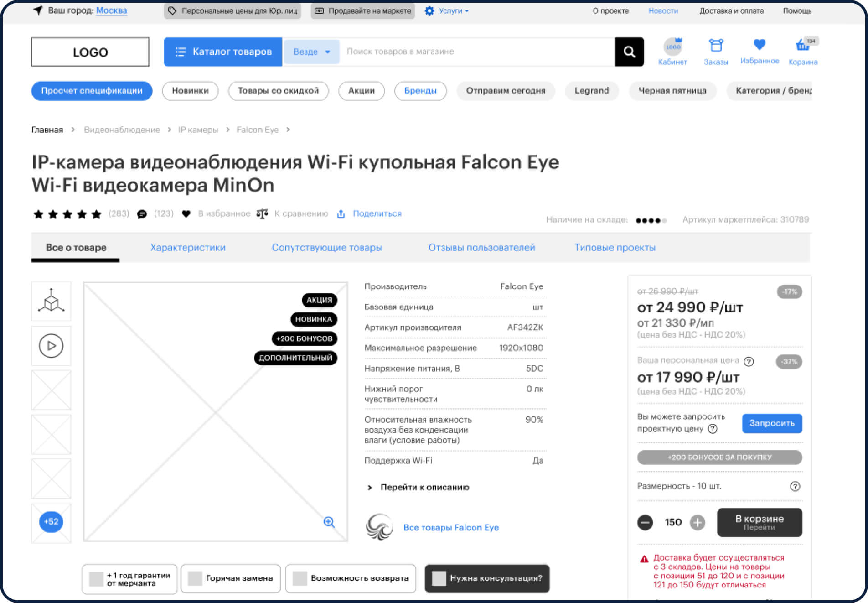Screen dimensions: 868x603
Task: Open the Все товары Falcon Eye link
Action: 451,528
